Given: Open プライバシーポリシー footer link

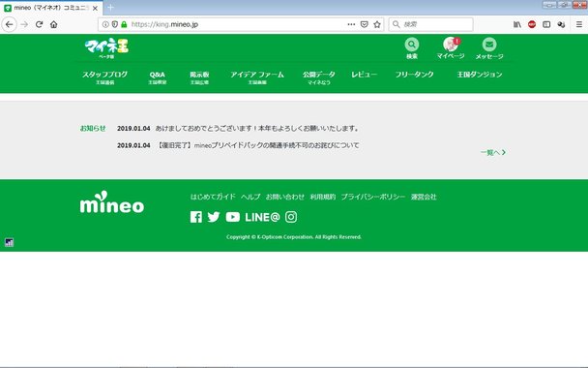Looking at the screenshot, I should pyautogui.click(x=373, y=197).
